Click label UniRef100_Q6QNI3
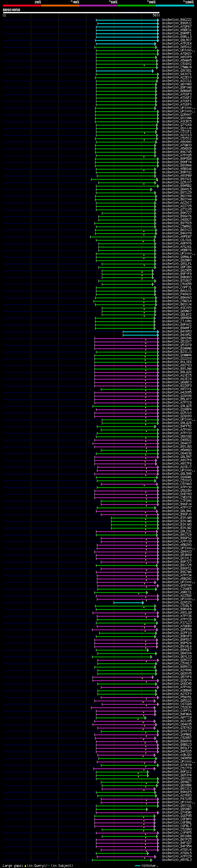Viewport: 197px width, 868px height. [177, 382]
